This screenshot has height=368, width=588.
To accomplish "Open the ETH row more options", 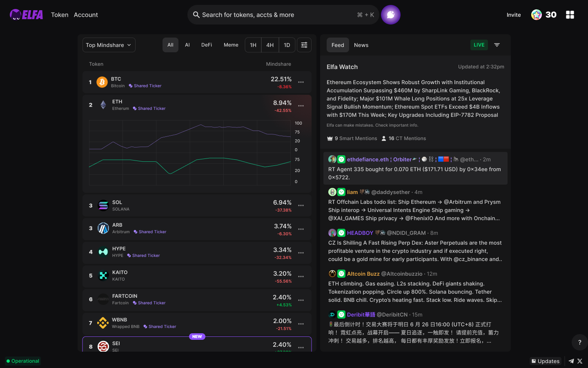I will point(301,106).
